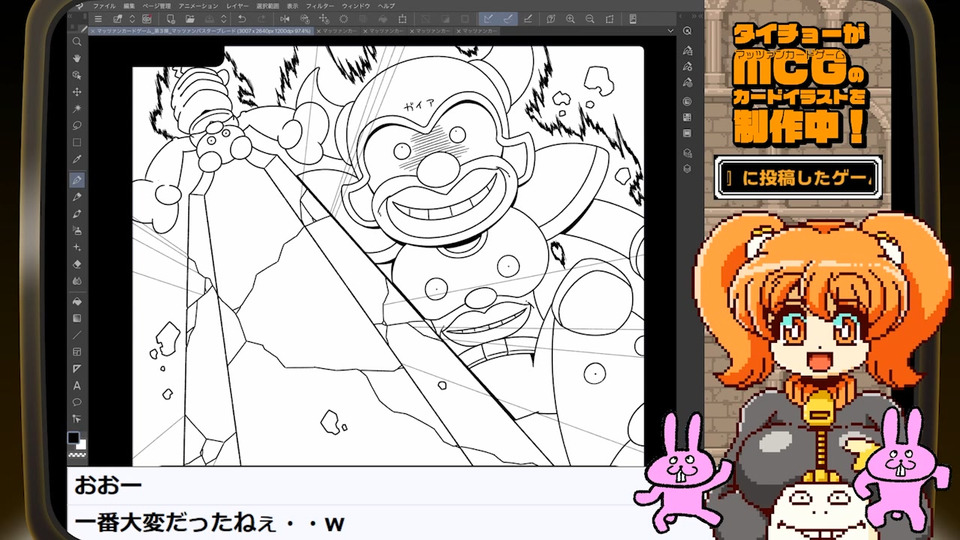
Task: Select the Hand move-view tool
Action: [77, 58]
